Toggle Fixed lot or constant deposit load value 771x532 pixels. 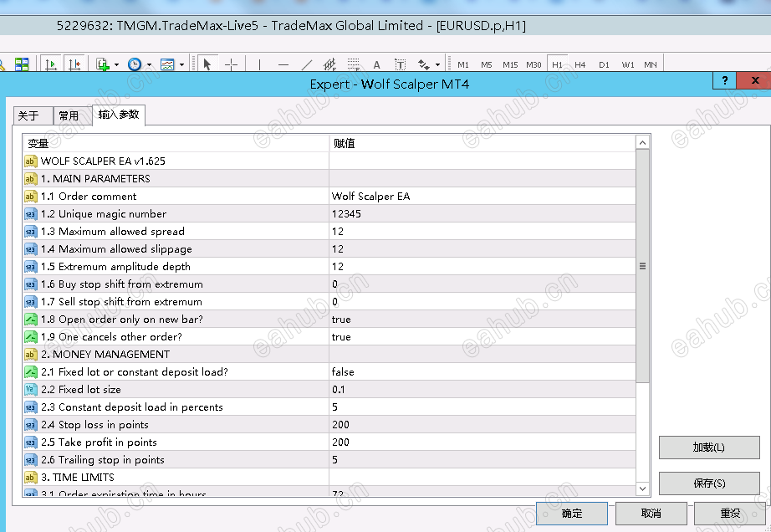point(483,371)
